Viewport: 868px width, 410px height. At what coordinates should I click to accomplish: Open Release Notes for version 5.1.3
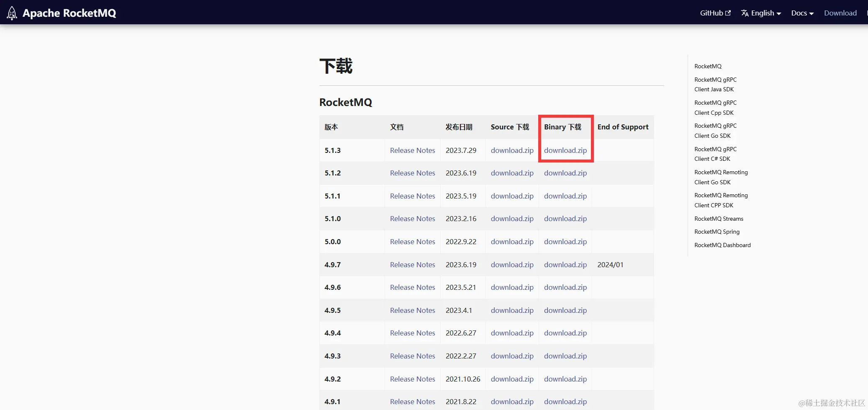(x=413, y=150)
